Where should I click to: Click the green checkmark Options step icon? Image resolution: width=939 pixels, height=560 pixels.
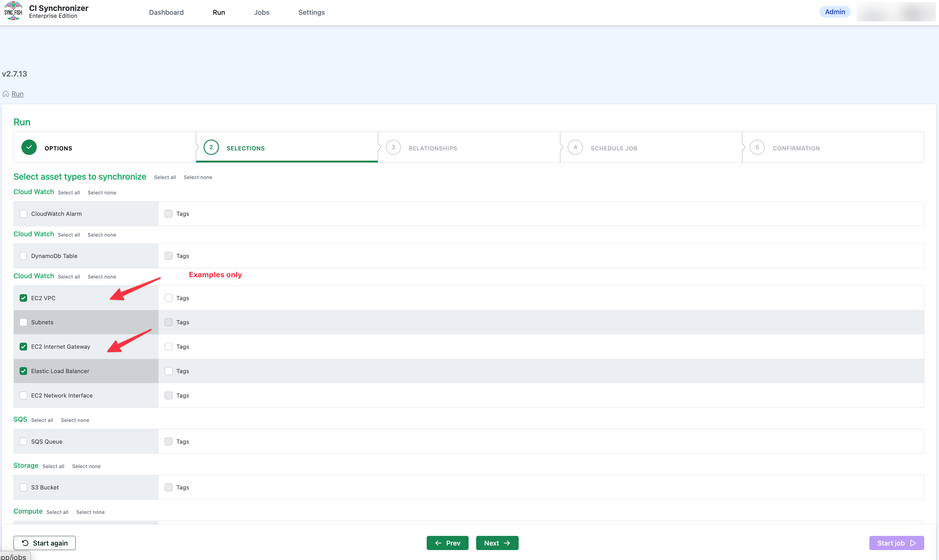tap(29, 148)
